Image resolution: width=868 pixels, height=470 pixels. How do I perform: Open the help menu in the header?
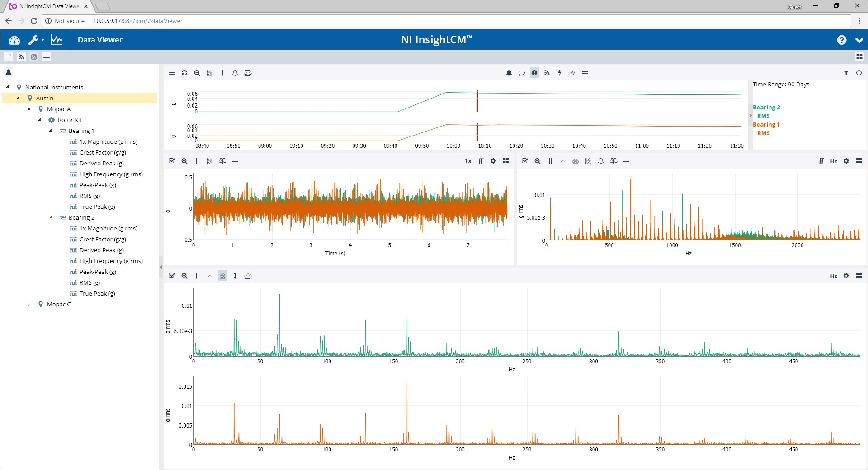[x=841, y=40]
